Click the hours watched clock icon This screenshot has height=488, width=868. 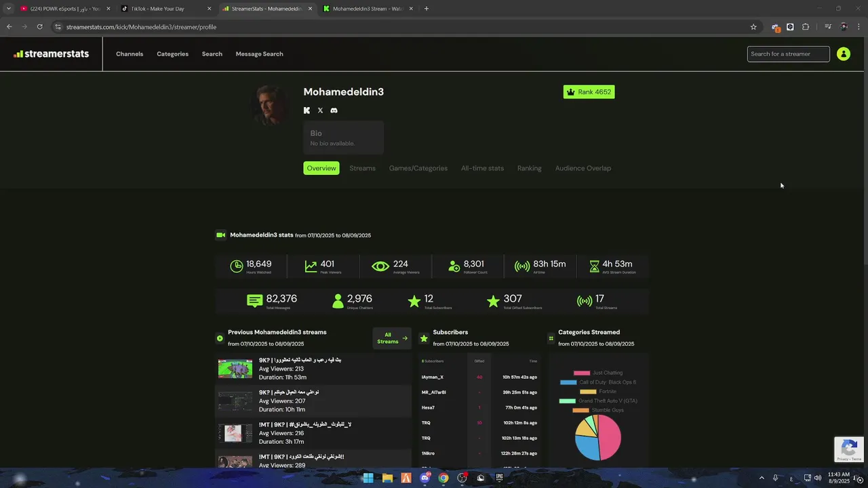tap(237, 266)
